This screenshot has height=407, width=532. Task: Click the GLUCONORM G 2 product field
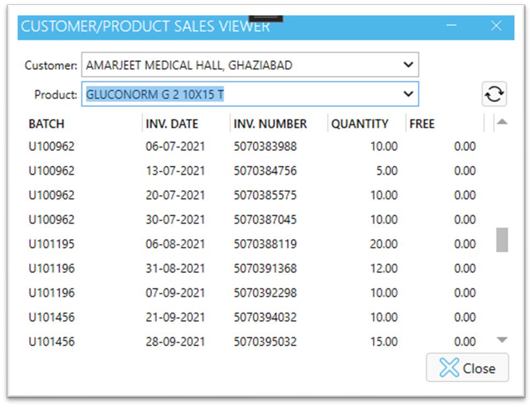[x=219, y=94]
